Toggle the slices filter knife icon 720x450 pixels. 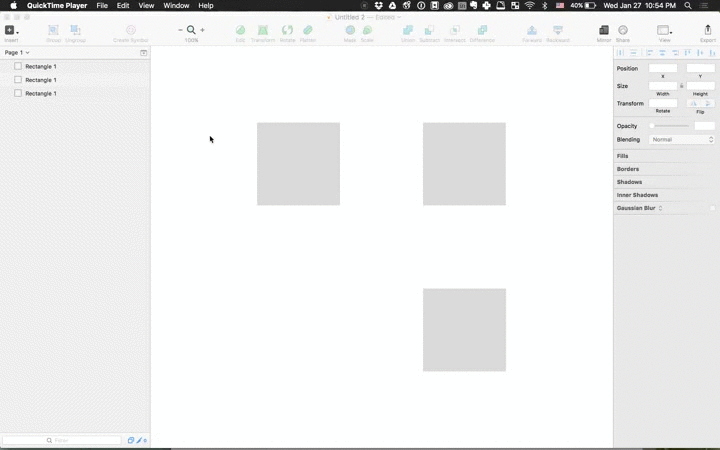pyautogui.click(x=141, y=440)
